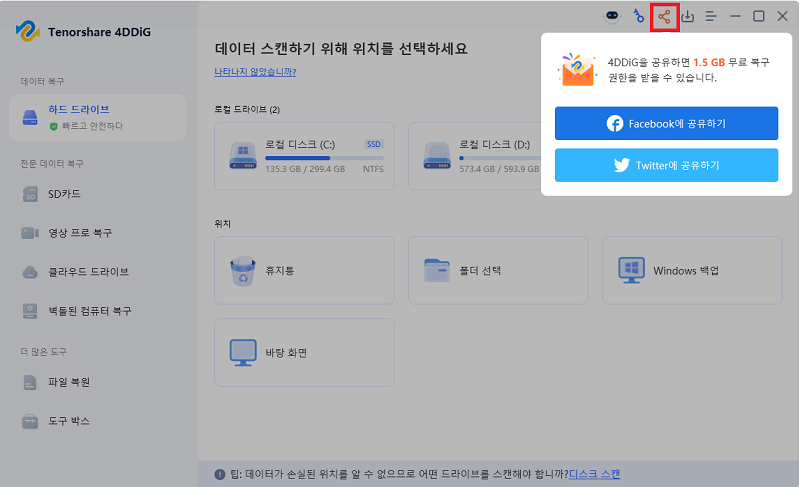The image size is (799, 487).
Task: Click the key registration icon
Action: click(x=638, y=16)
